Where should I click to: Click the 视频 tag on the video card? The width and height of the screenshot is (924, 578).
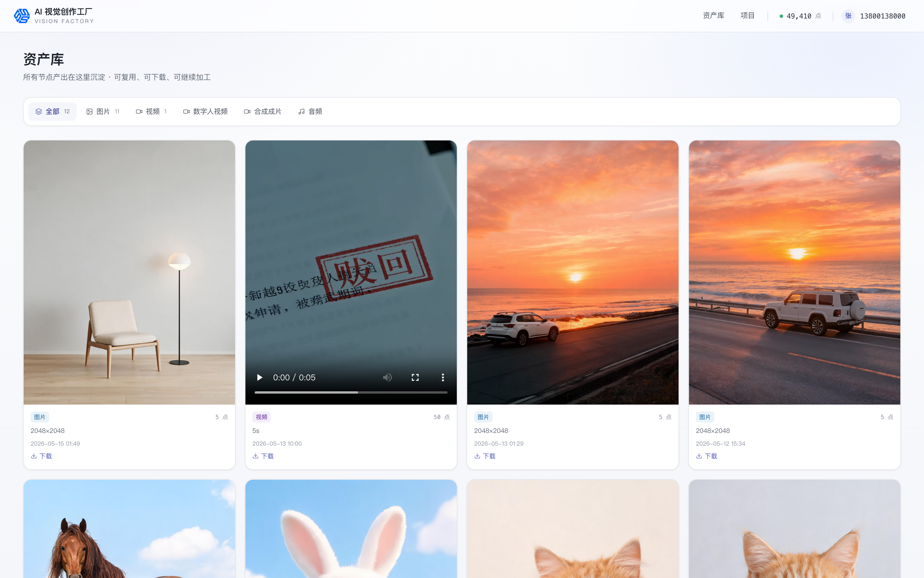click(x=262, y=417)
